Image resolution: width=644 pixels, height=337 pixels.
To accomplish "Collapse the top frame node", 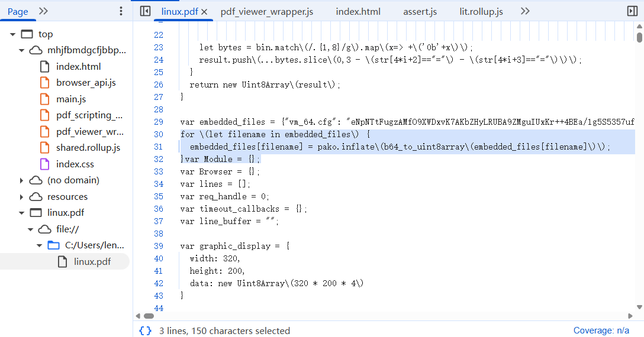I will point(13,34).
